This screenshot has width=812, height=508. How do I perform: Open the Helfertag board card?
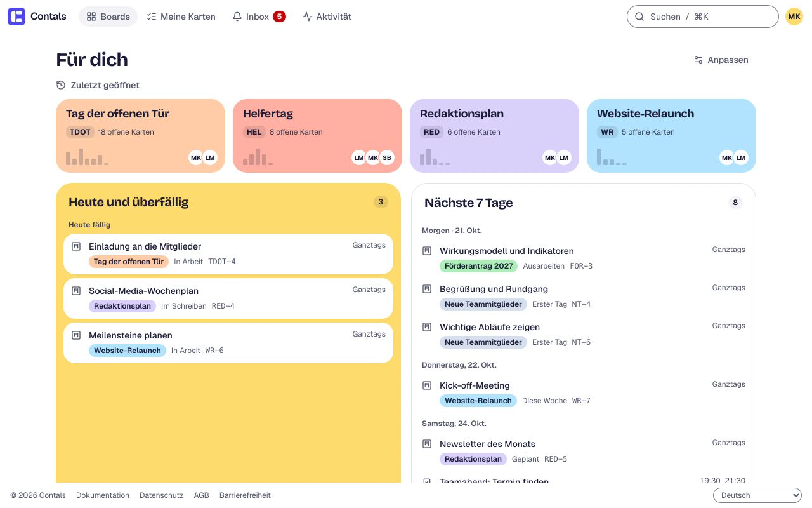(317, 136)
